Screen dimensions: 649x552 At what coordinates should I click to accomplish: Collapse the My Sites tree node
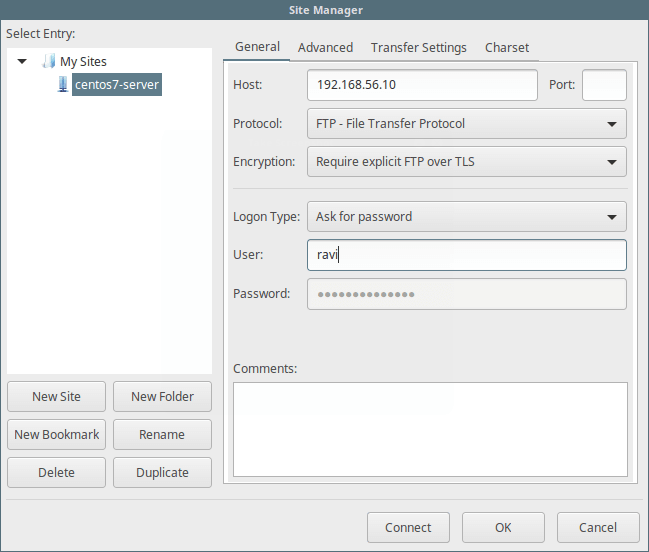[x=22, y=62]
